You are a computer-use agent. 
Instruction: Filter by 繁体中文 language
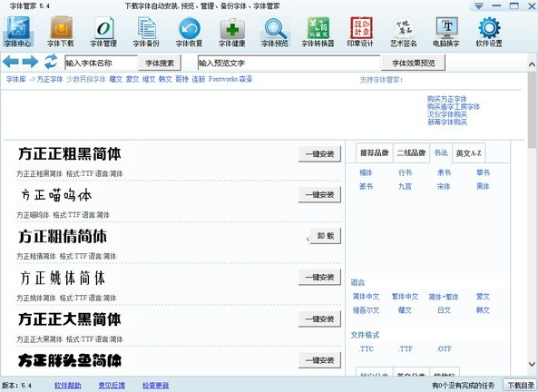tap(405, 297)
